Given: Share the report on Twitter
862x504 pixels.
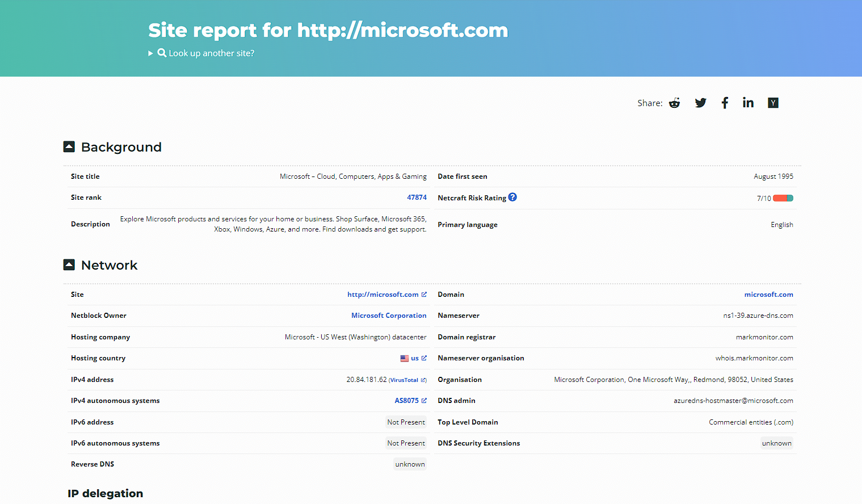Looking at the screenshot, I should click(700, 103).
